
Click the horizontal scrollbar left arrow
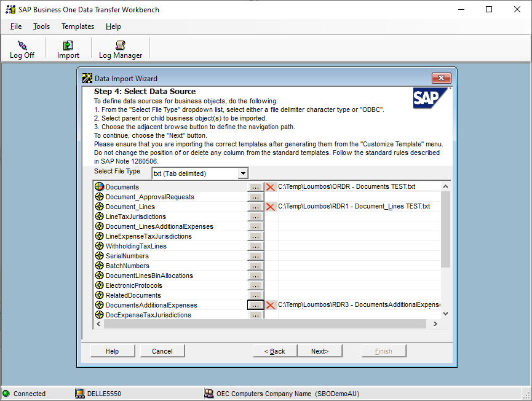pyautogui.click(x=99, y=324)
